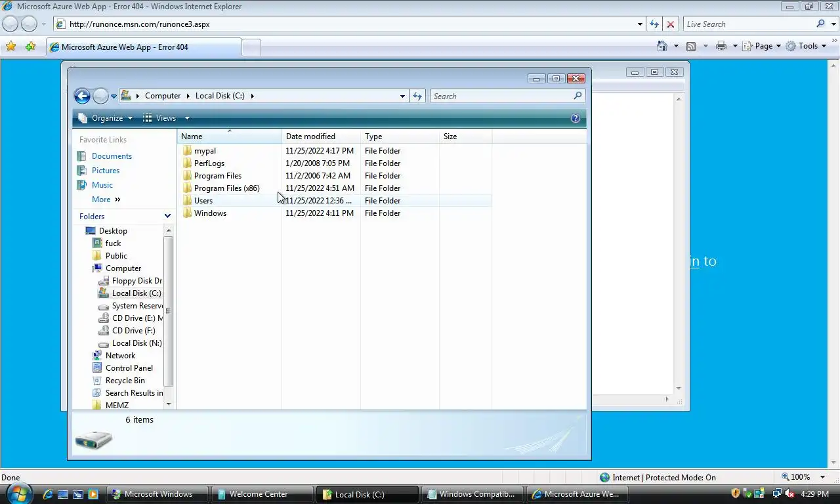This screenshot has height=504, width=840.
Task: Select Public in the folder tree
Action: pos(116,256)
